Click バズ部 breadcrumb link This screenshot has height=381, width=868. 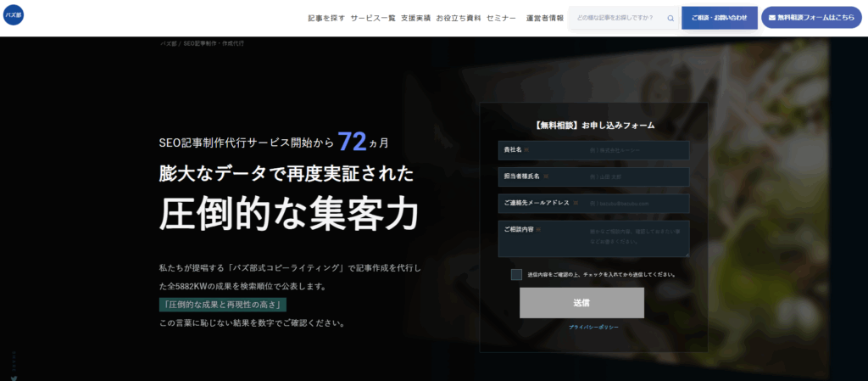tap(169, 43)
